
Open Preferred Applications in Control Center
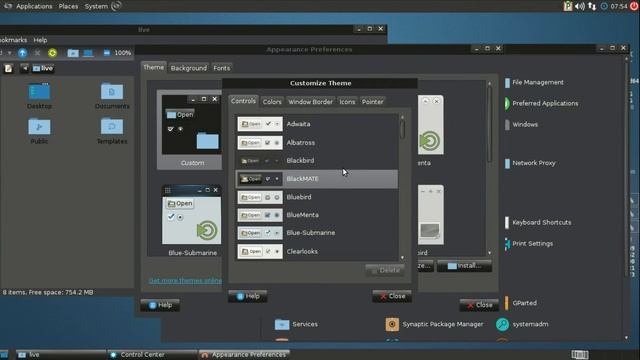pos(541,103)
